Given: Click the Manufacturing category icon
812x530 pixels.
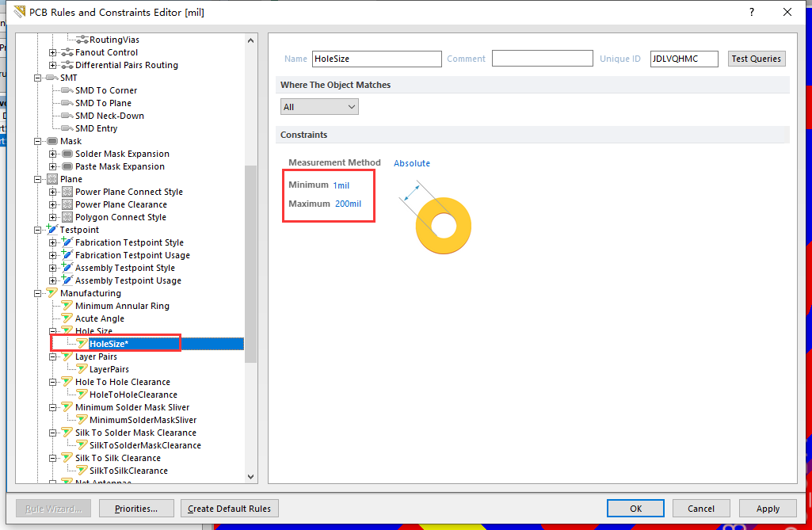Looking at the screenshot, I should [x=52, y=293].
